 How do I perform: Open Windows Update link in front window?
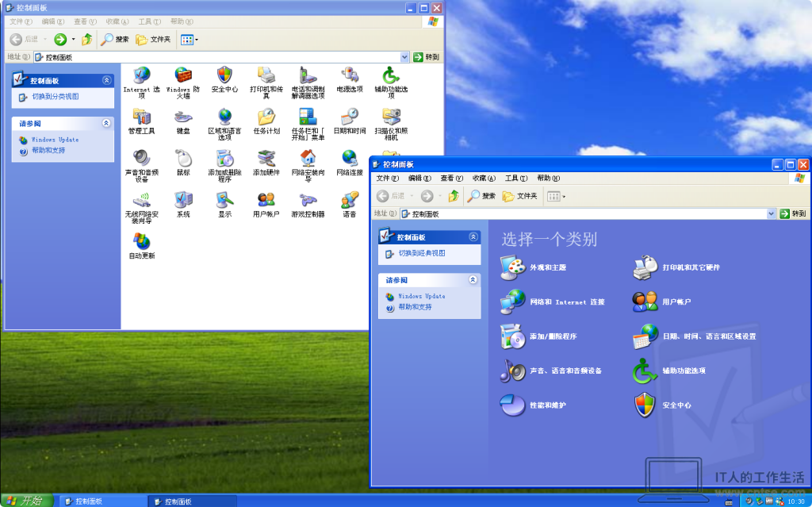[x=422, y=296]
